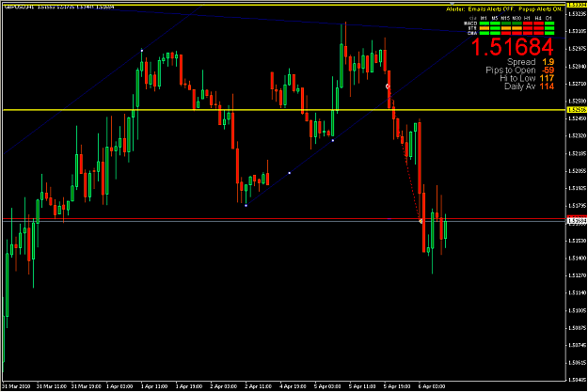Click trendline anchor point at the 5 Apr 03:00 low
Screen dimensions: 588x392
point(333,140)
